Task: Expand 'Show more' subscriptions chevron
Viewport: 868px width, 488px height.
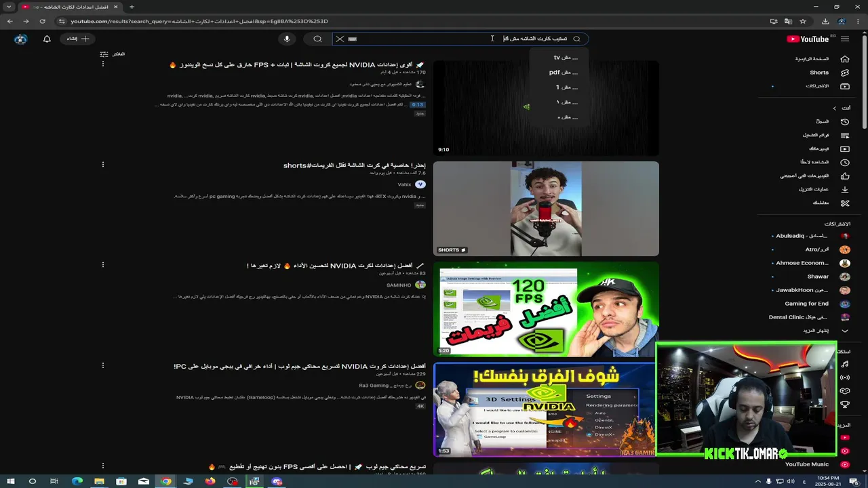Action: tap(844, 330)
